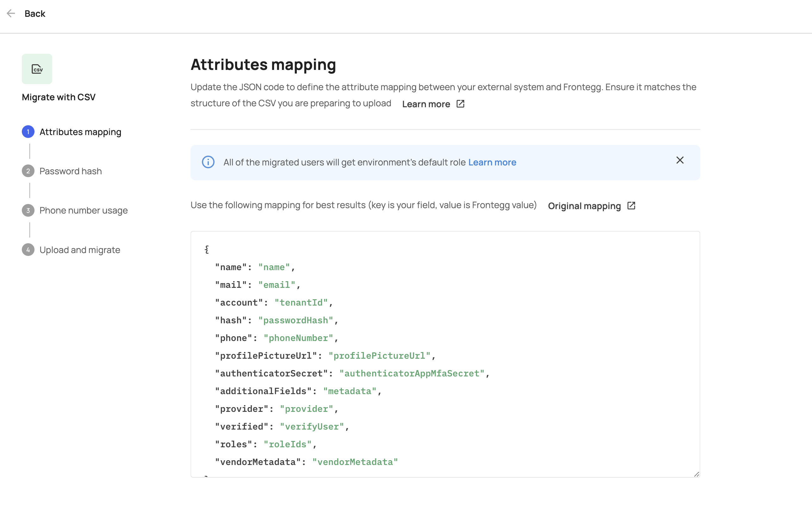
Task: Open the Learn more link inside the banner
Action: click(492, 162)
